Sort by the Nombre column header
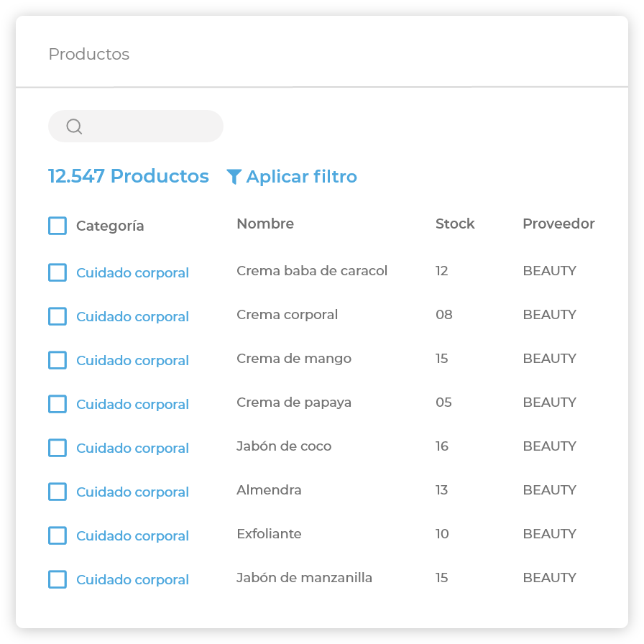The width and height of the screenshot is (644, 644). click(x=265, y=224)
